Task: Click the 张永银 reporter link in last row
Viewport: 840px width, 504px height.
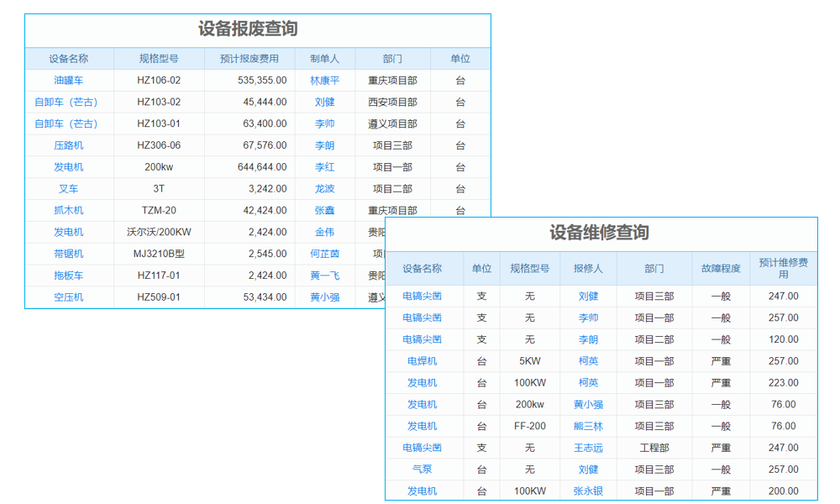Action: click(x=588, y=491)
